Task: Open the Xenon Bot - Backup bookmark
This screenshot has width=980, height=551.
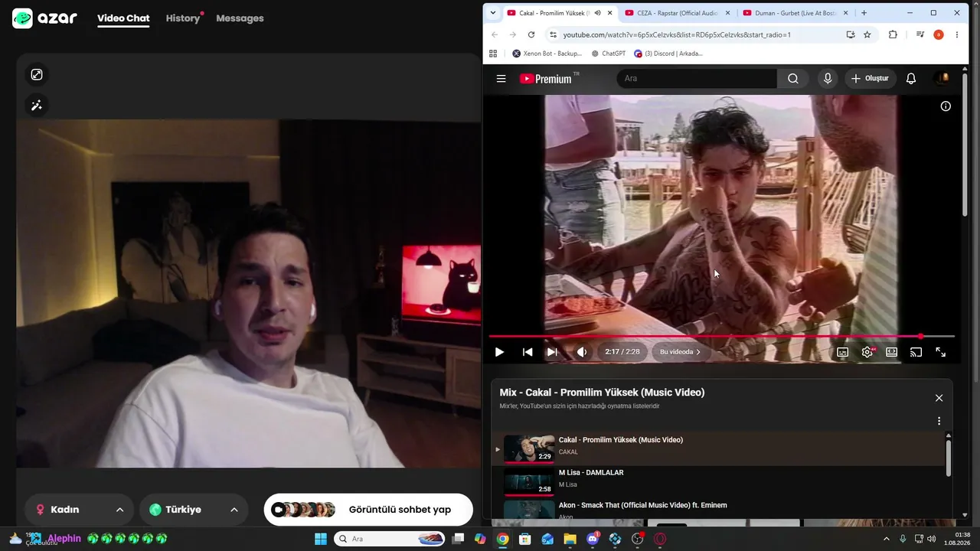Action: point(547,54)
